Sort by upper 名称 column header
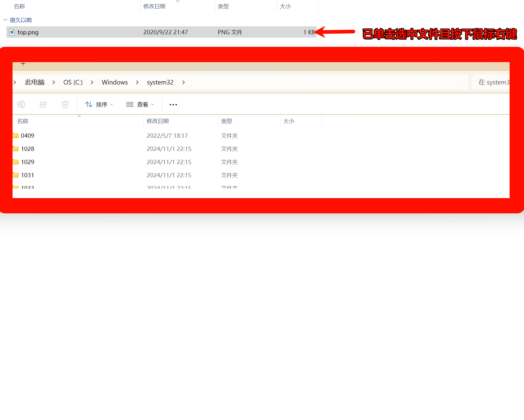Screen dimensions: 524x420 (19, 6)
